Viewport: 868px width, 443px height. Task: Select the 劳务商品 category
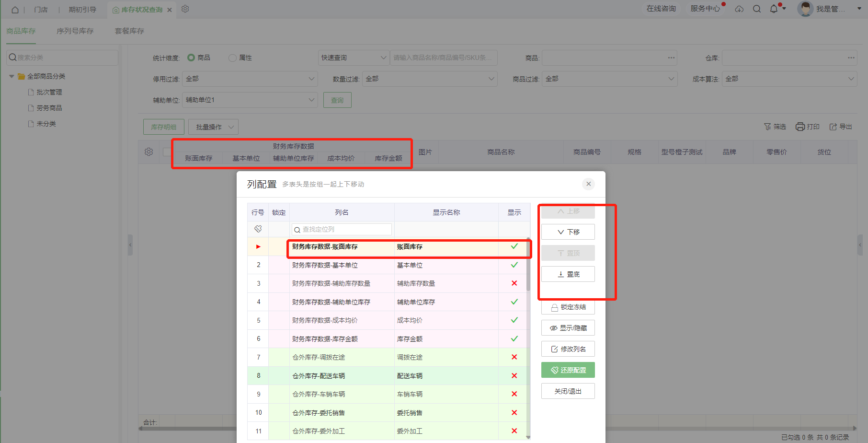(49, 108)
